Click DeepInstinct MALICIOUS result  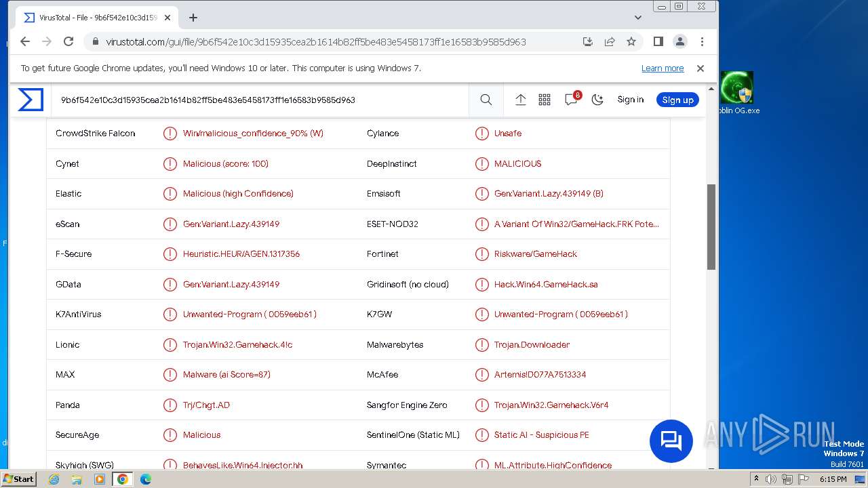point(518,163)
